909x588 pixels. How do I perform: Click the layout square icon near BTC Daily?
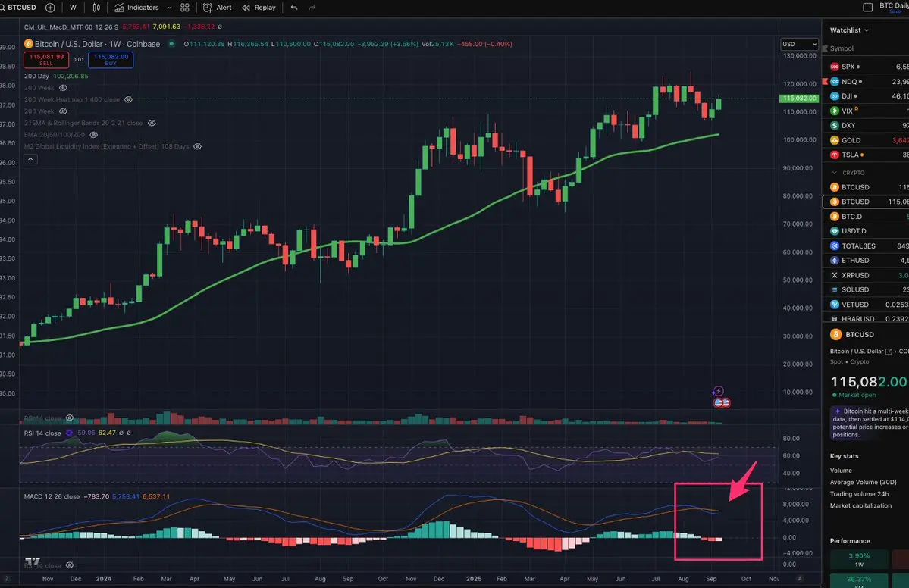pyautogui.click(x=868, y=8)
